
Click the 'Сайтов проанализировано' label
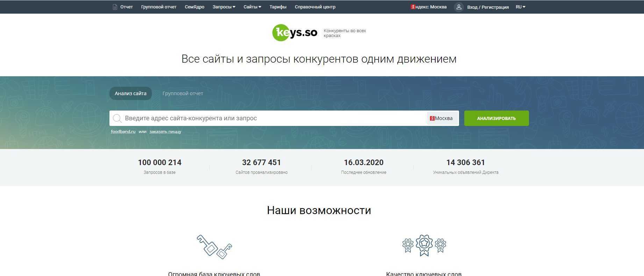pyautogui.click(x=262, y=172)
